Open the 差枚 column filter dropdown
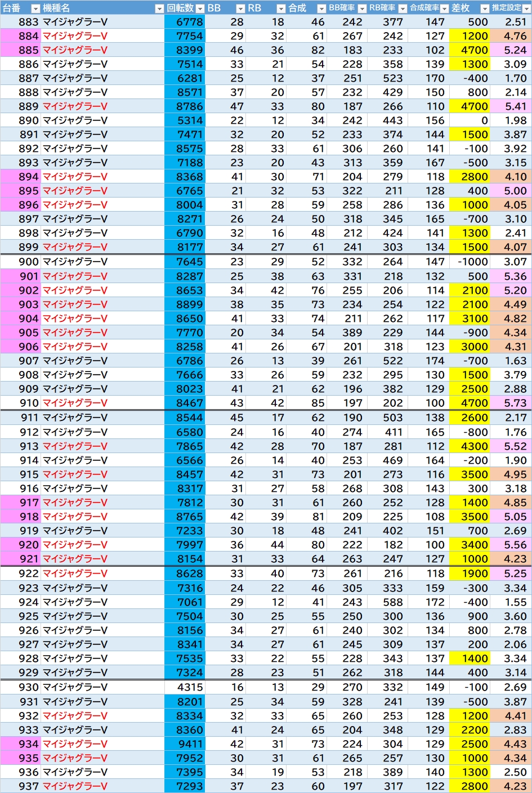Image resolution: width=532 pixels, height=793 pixels. click(485, 8)
